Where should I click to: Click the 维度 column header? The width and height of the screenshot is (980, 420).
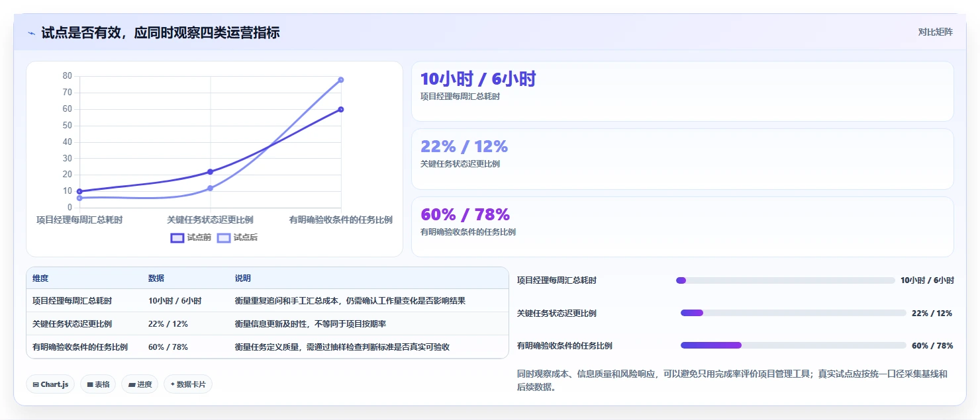point(40,278)
